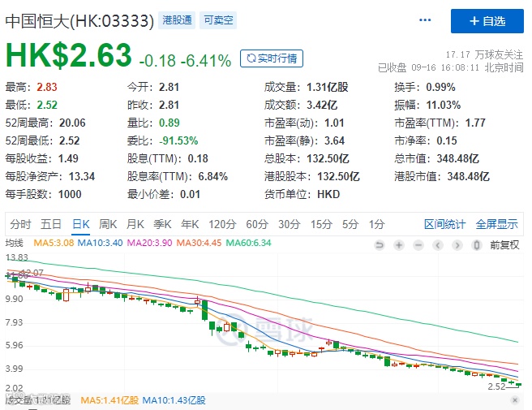The height and width of the screenshot is (410, 532).
Task: Click the 成交量 value 1.31亿股
Action: point(328,87)
